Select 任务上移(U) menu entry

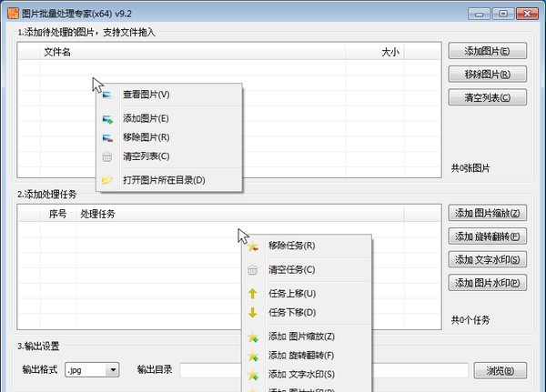(307, 294)
